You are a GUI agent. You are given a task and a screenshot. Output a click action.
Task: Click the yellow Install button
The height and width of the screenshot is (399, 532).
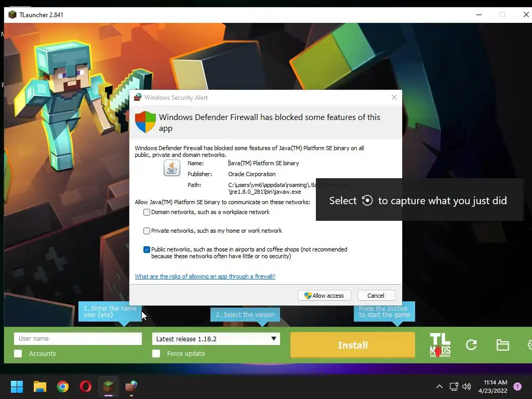pyautogui.click(x=353, y=345)
